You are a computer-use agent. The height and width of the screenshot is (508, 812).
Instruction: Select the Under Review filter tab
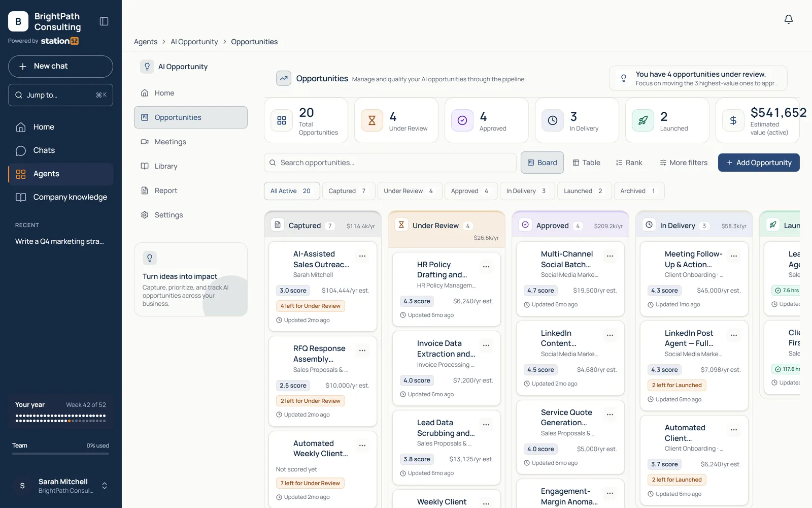click(x=410, y=191)
